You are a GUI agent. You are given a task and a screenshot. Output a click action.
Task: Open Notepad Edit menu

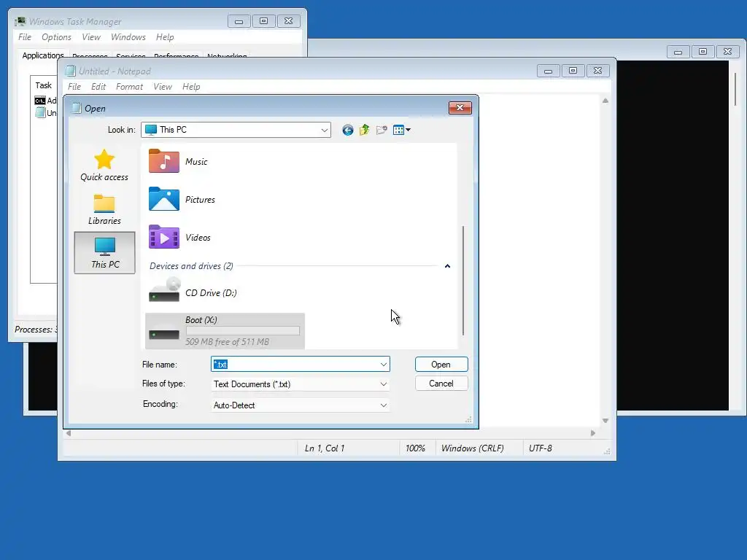[x=98, y=87]
